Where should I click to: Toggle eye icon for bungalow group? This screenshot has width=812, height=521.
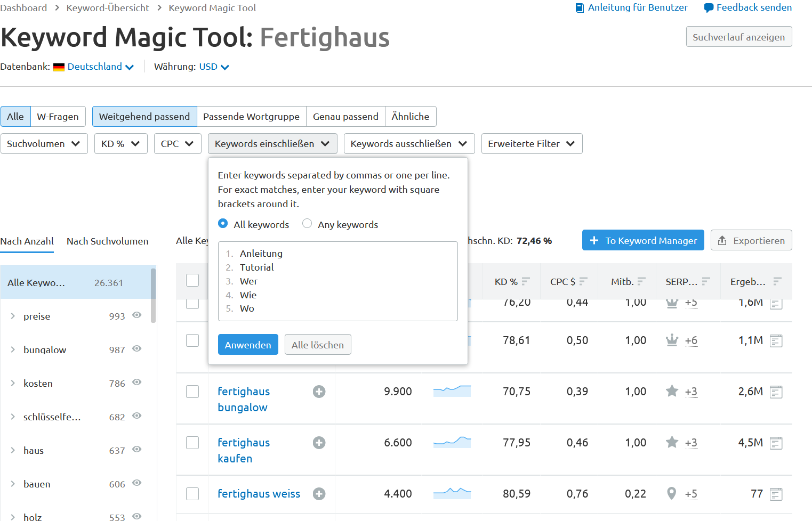(x=137, y=348)
